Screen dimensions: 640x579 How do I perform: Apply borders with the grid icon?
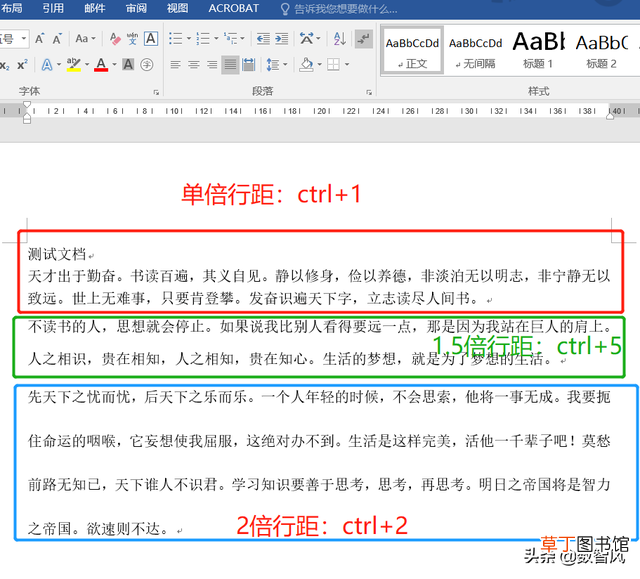click(333, 64)
